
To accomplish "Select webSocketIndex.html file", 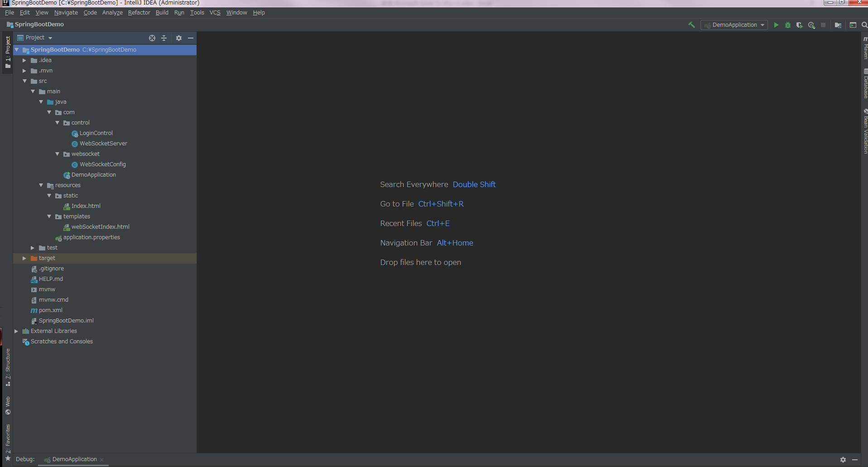I will point(100,227).
